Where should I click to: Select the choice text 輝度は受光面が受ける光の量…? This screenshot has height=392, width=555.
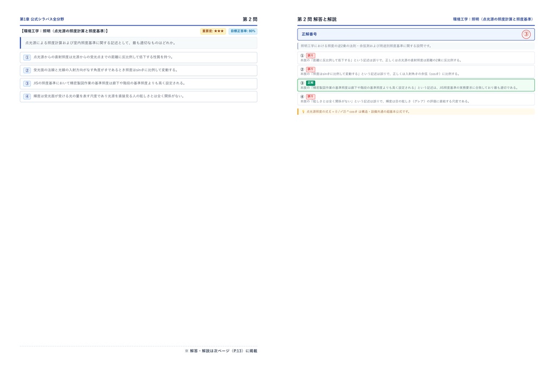[109, 96]
